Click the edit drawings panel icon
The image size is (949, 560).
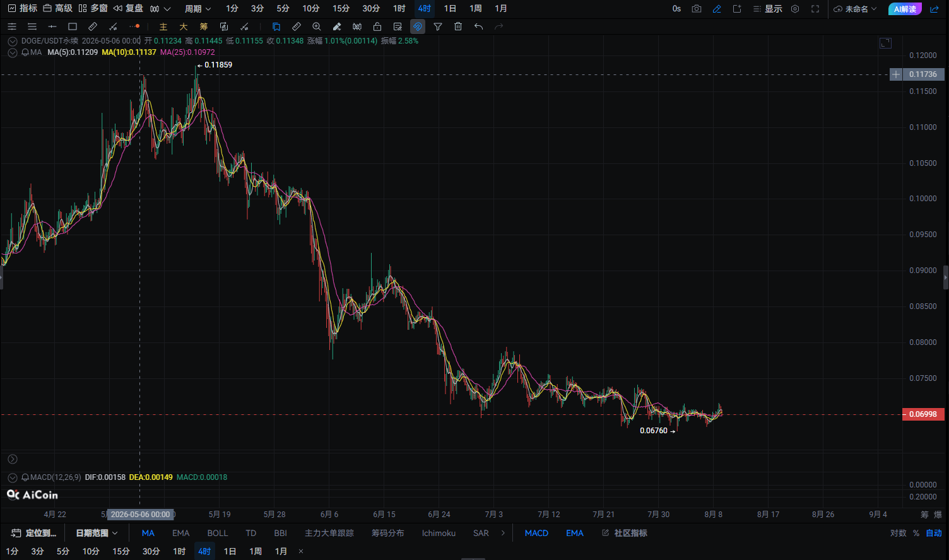pos(398,26)
